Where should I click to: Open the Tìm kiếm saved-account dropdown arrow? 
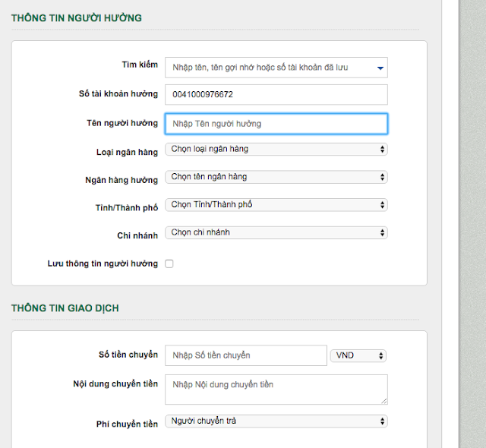pyautogui.click(x=380, y=68)
